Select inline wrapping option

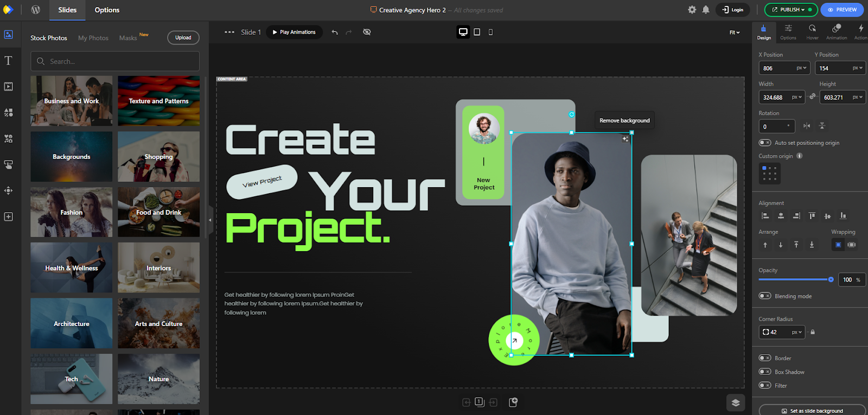(852, 245)
